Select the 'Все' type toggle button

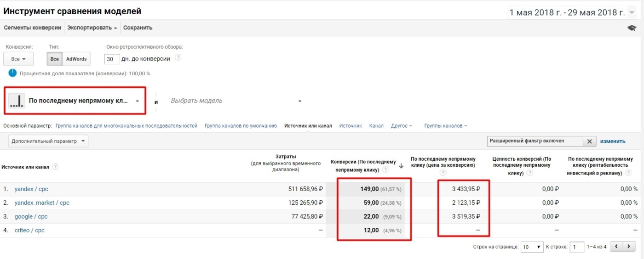pos(55,59)
